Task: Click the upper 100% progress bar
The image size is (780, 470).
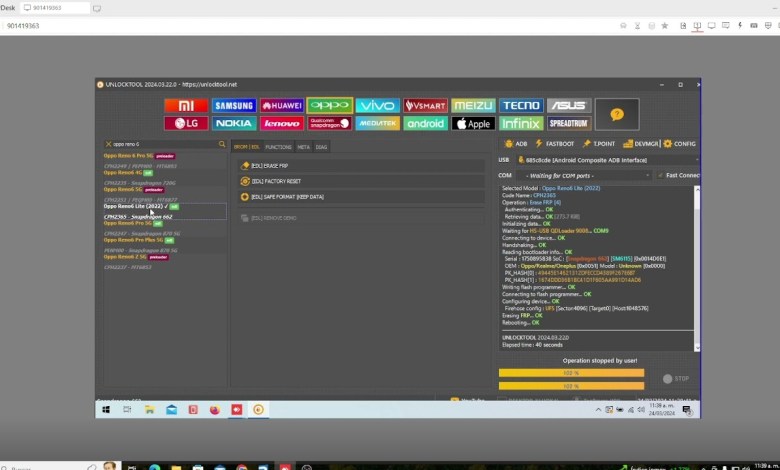Action: [x=571, y=374]
